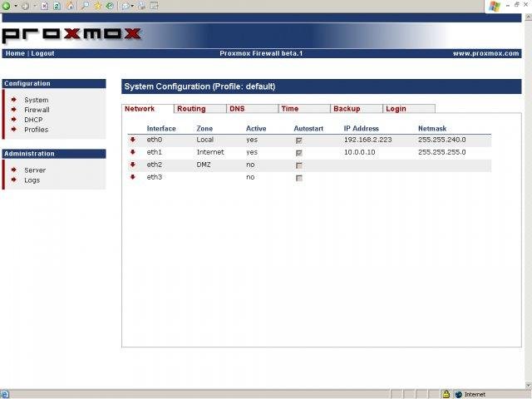Screen dimensions: 532x399
Task: Click the Internet zone globe in status bar
Action: click(459, 394)
